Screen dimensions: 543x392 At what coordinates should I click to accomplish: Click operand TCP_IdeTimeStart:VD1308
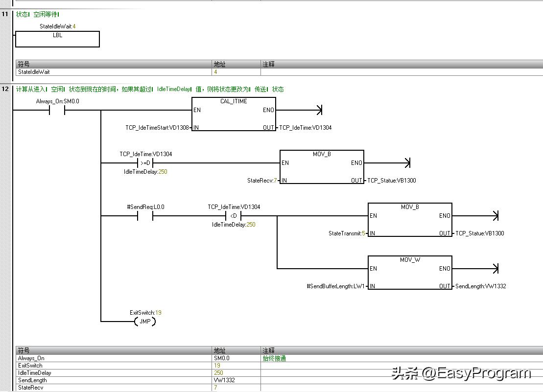(x=157, y=128)
